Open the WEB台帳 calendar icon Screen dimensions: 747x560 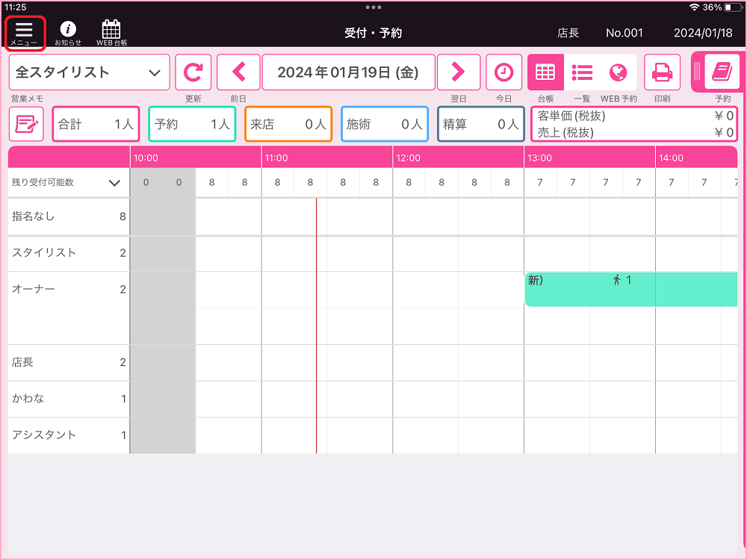(x=111, y=33)
